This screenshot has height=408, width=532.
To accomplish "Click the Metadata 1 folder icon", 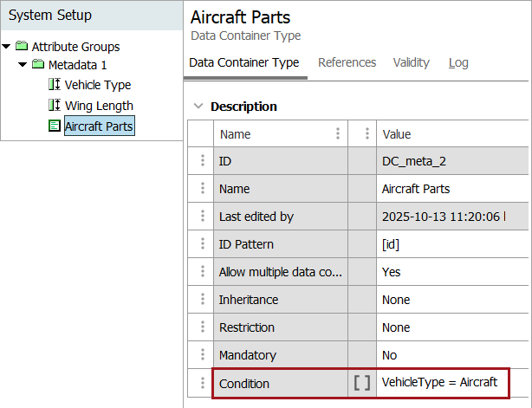I will tap(38, 66).
